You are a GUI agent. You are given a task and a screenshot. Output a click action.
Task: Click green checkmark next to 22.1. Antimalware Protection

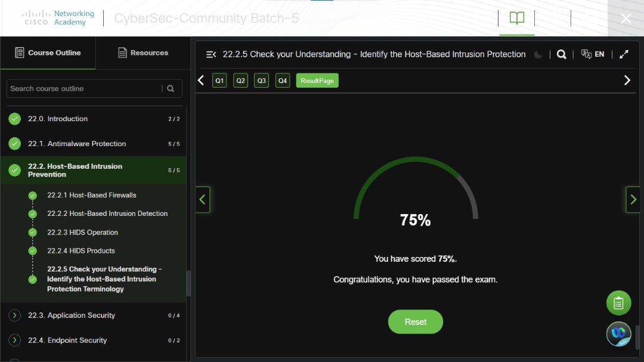(14, 144)
